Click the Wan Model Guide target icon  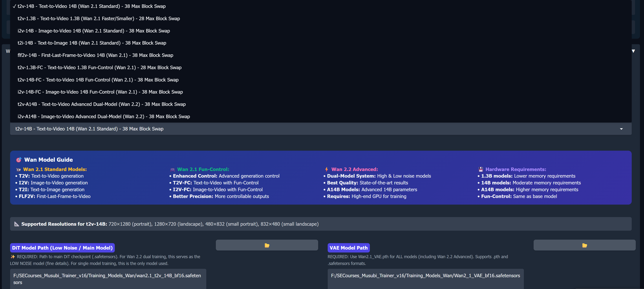coord(19,160)
